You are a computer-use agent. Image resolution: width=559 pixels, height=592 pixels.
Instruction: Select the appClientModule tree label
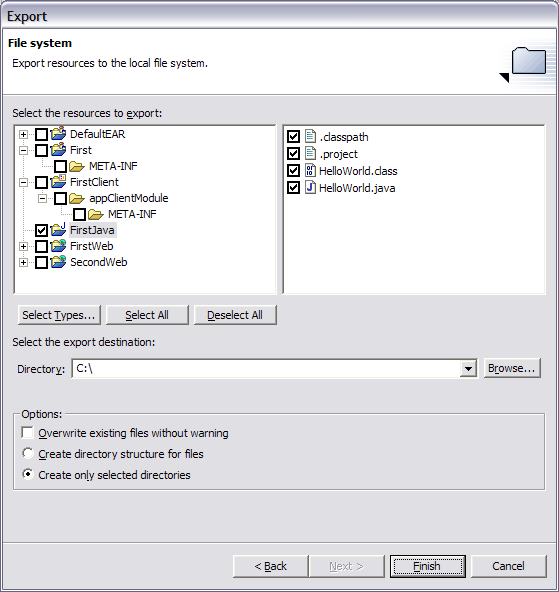(129, 198)
